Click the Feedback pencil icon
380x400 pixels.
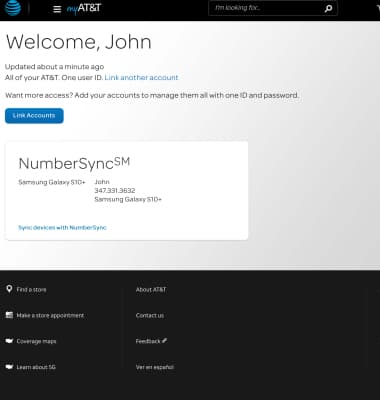pyautogui.click(x=164, y=341)
